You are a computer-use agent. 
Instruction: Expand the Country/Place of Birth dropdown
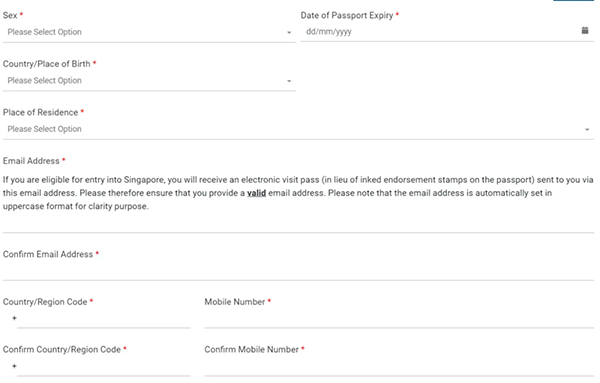(149, 81)
